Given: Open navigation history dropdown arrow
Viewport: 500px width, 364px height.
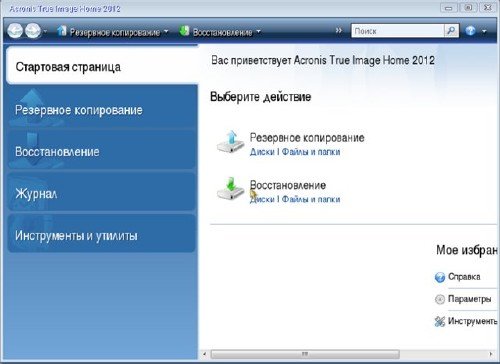Looking at the screenshot, I should point(45,32).
